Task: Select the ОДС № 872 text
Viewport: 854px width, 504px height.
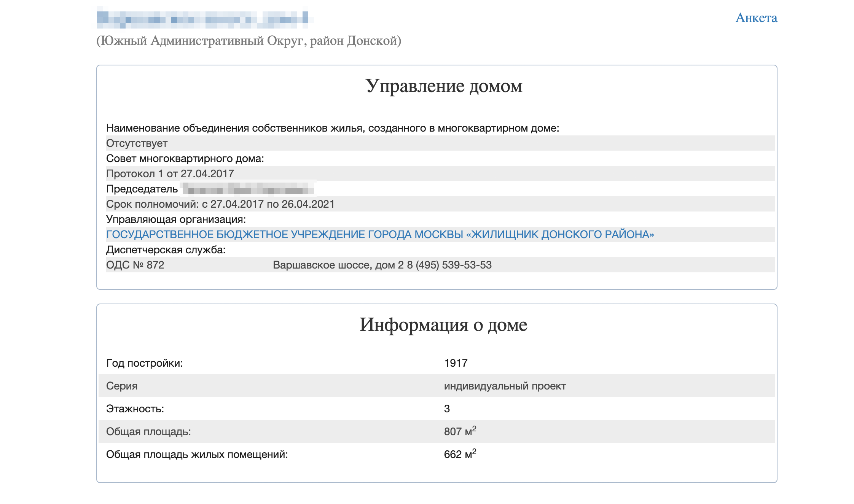Action: [135, 265]
